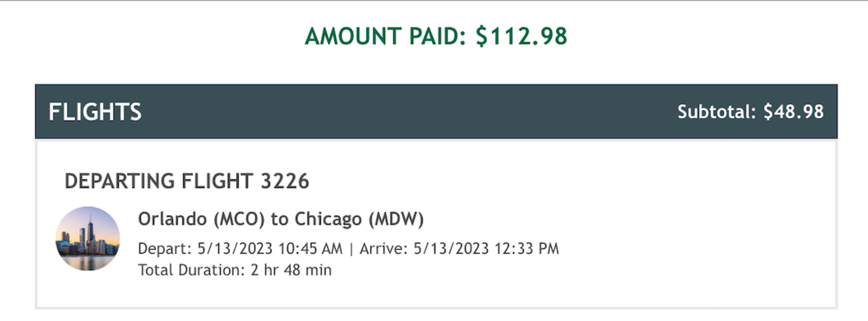
Task: Click the separator bar between Depart and Arrive
Action: tap(351, 249)
